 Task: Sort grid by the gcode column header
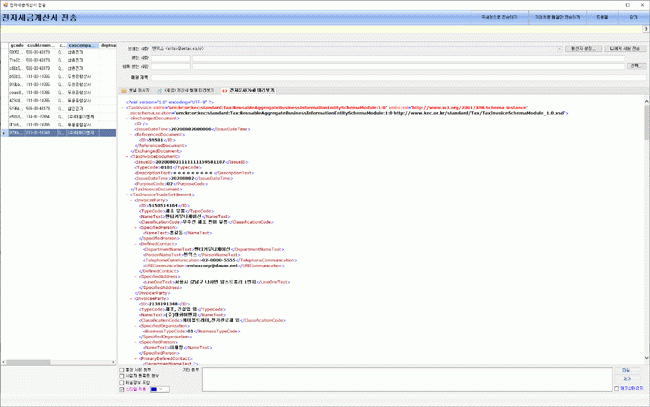tap(17, 45)
